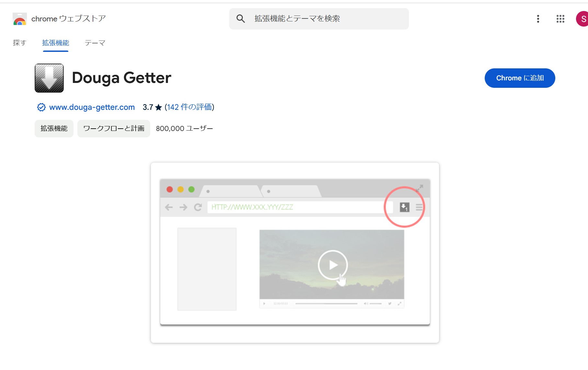Go to the 探す tab
Screen dimensions: 588x370
click(x=19, y=43)
